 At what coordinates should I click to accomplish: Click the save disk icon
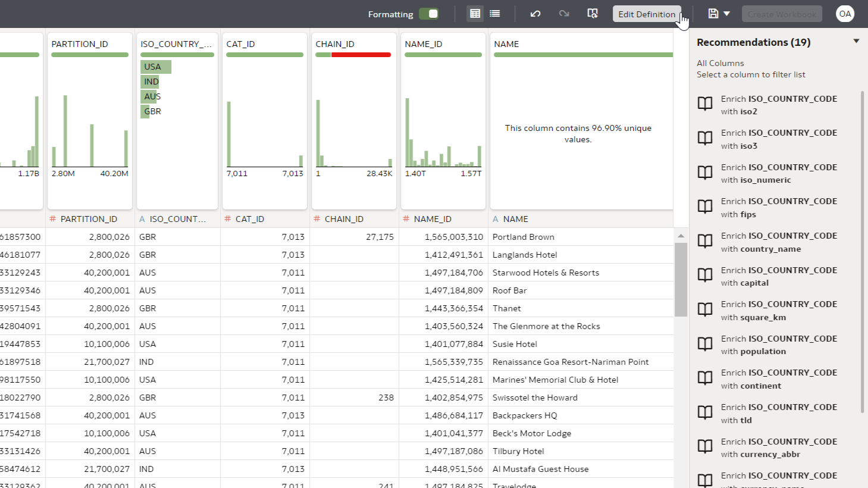(x=713, y=14)
